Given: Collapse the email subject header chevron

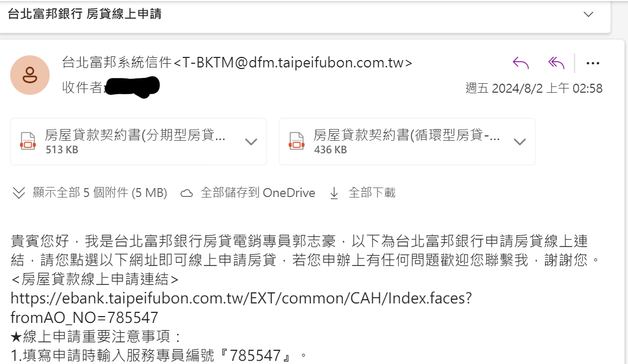Looking at the screenshot, I should pos(588,14).
